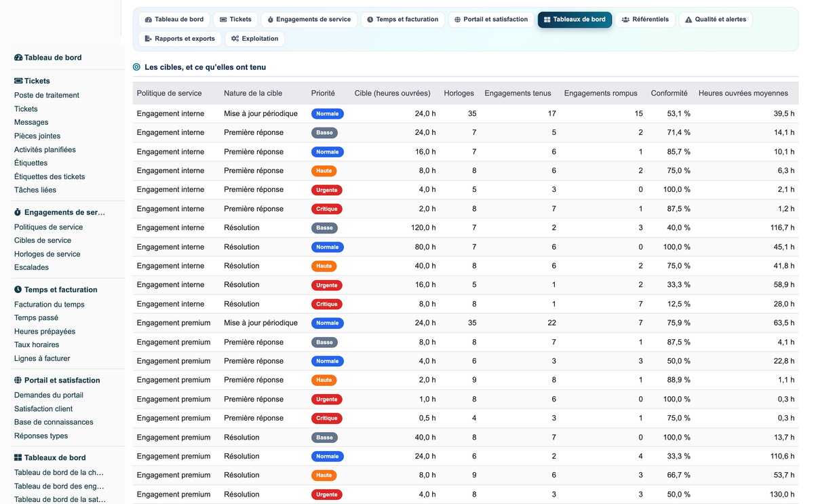Open Tableau de bord de la ch… link

coord(59,473)
